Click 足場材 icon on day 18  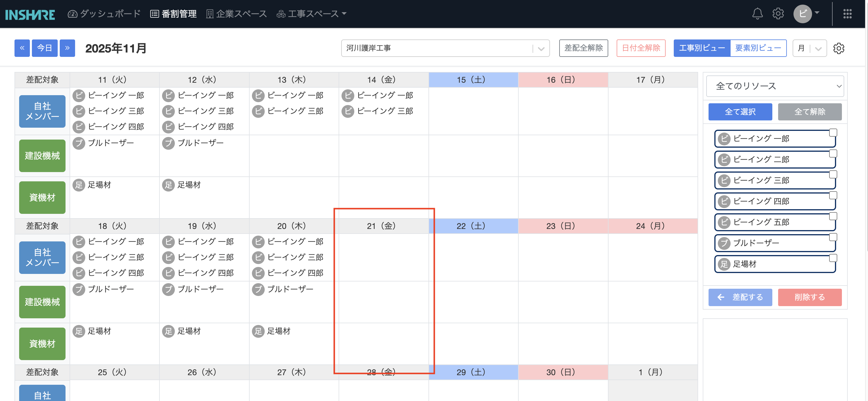(79, 331)
